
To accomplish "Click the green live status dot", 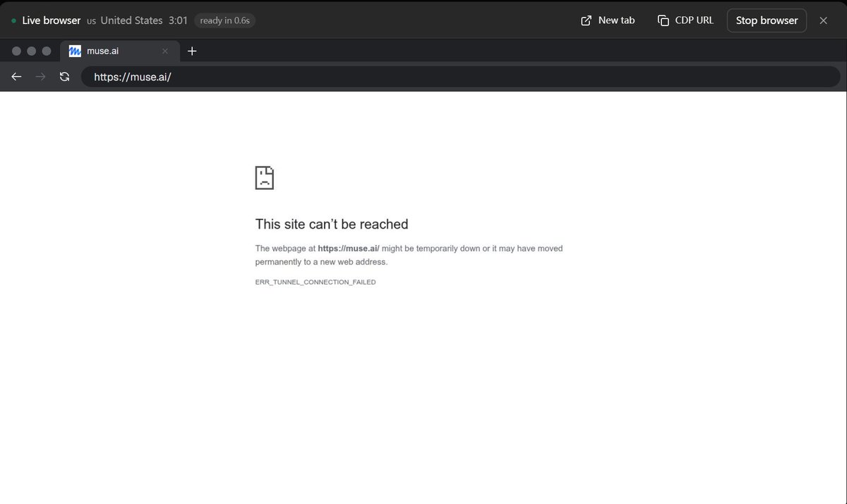I will pos(13,20).
